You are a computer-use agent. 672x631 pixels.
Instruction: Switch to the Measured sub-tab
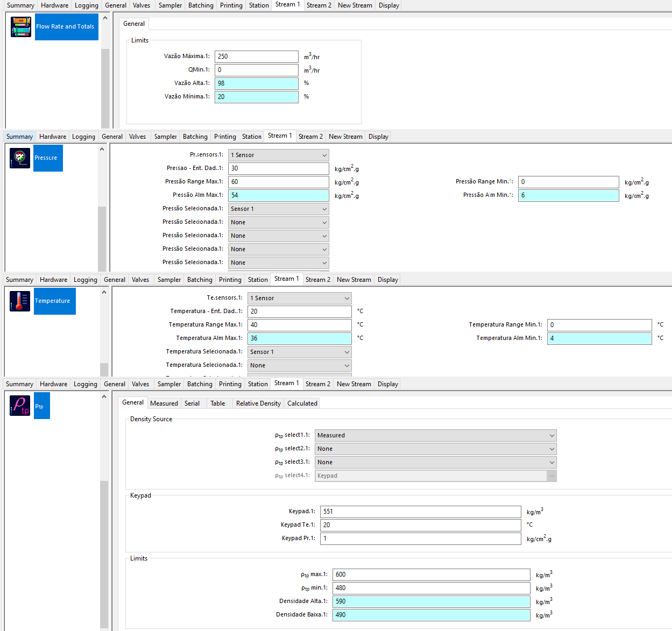coord(164,403)
